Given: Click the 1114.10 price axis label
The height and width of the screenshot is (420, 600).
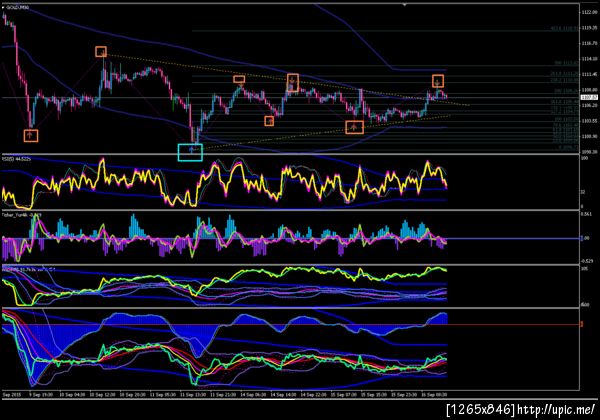Looking at the screenshot, I should point(589,59).
